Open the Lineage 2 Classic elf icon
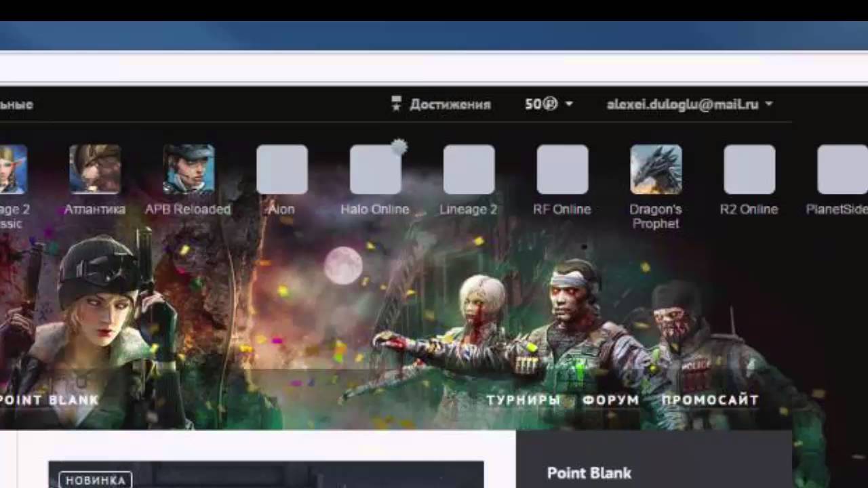 13,169
